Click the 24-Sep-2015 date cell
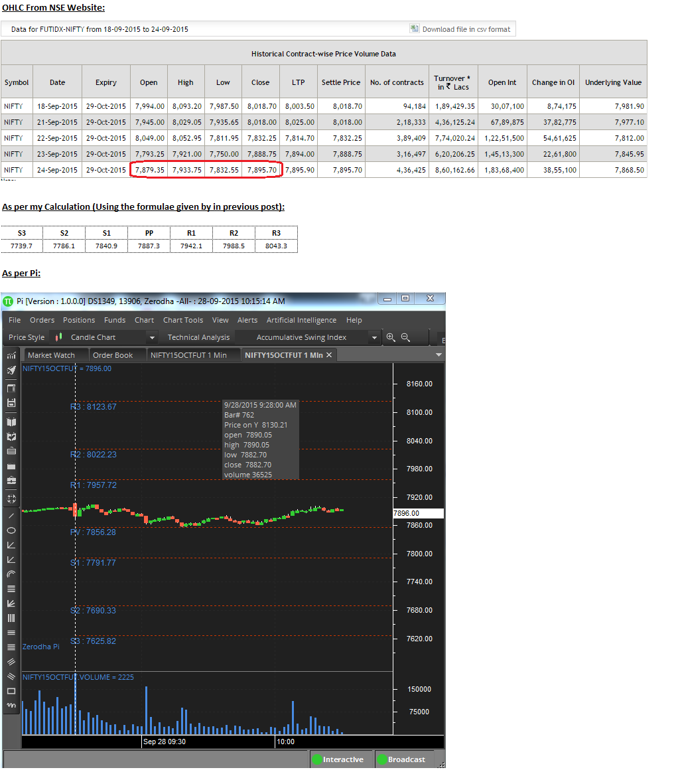This screenshot has height=784, width=680. point(58,170)
